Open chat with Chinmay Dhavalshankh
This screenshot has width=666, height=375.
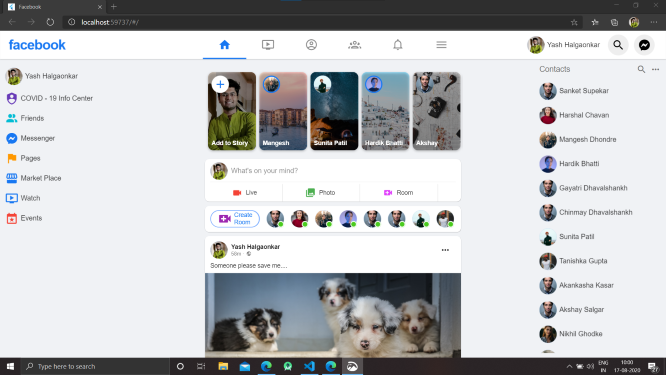pos(586,212)
